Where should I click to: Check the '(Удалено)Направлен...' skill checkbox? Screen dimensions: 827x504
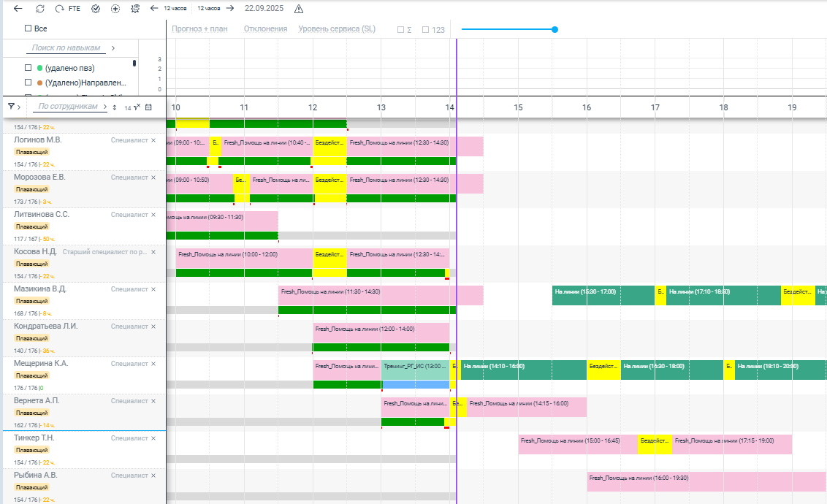pyautogui.click(x=28, y=83)
